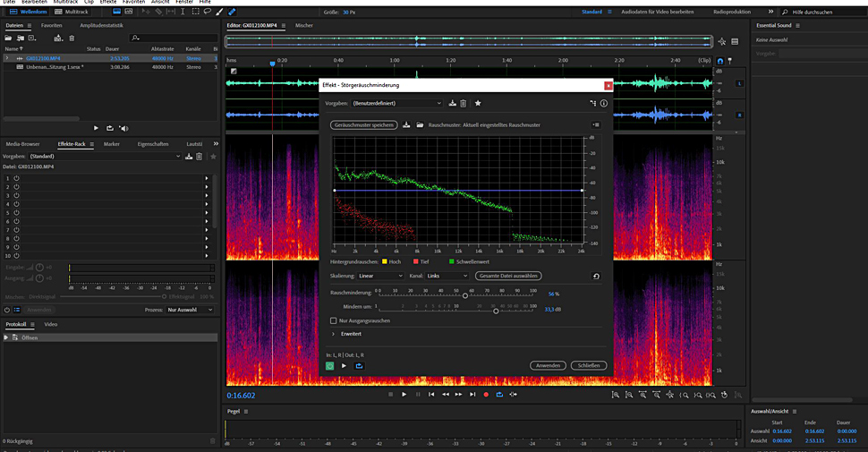Open effects rack slot 3 arrow menu
The width and height of the screenshot is (868, 452).
pyautogui.click(x=207, y=195)
